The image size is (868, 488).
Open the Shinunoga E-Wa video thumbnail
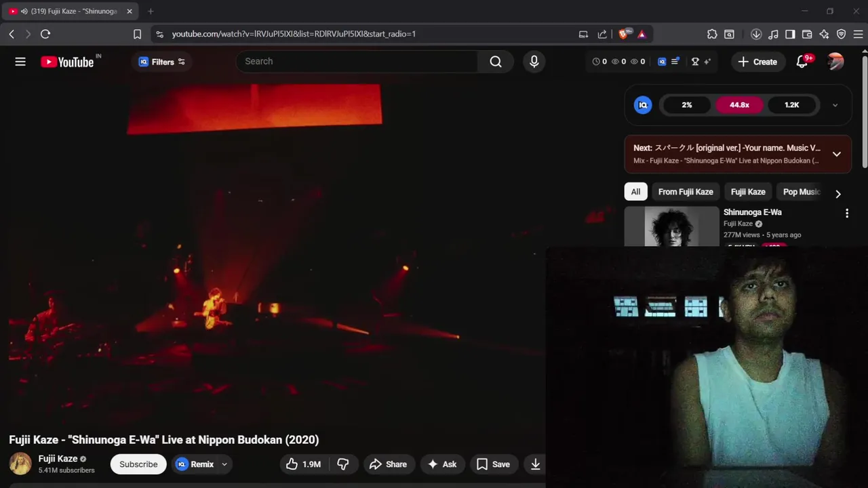point(671,226)
